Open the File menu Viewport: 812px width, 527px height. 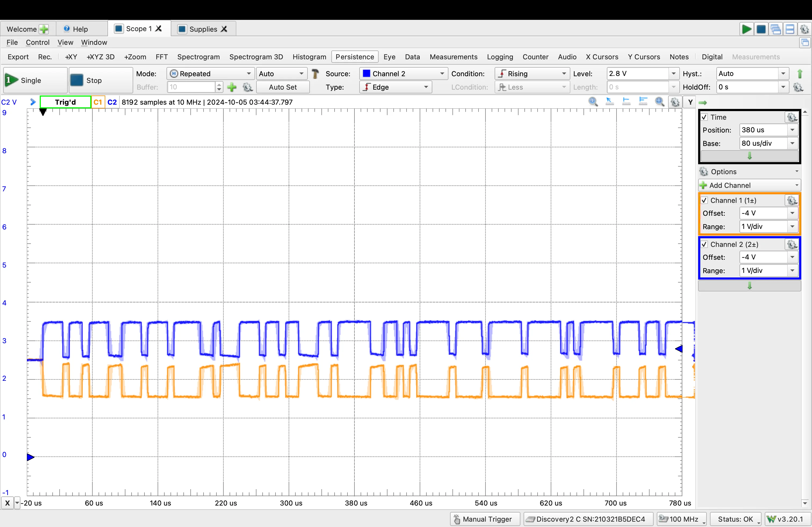click(12, 43)
